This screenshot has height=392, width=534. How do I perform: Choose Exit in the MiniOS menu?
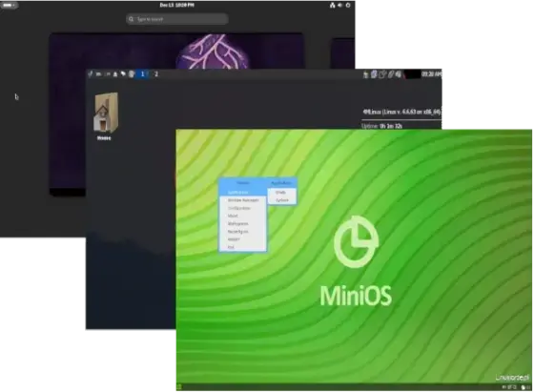[x=242, y=247]
